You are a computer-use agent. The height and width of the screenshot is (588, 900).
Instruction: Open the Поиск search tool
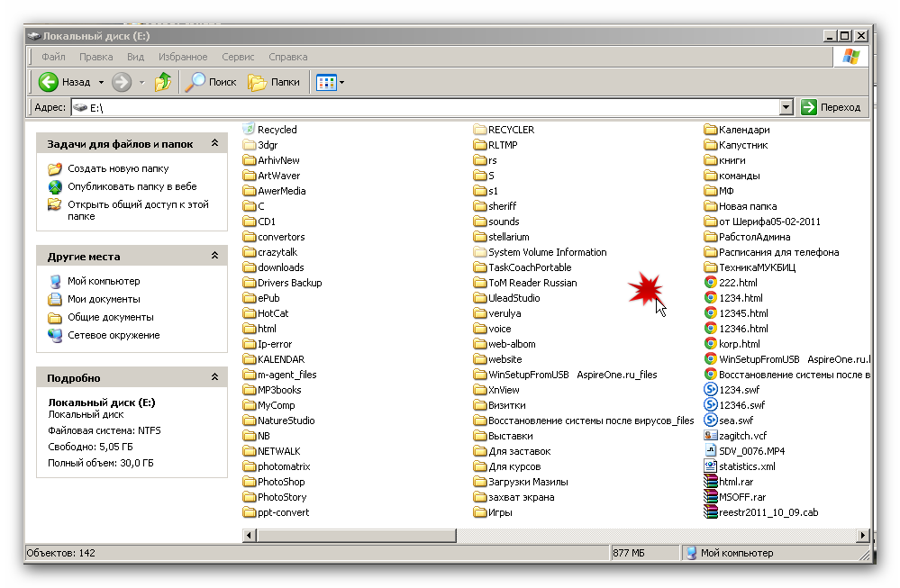[211, 82]
